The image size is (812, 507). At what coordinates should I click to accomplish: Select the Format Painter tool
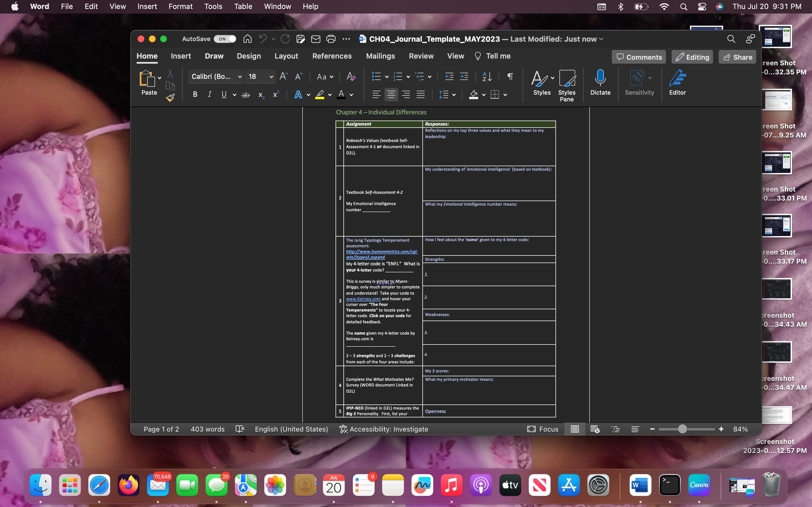tap(171, 97)
